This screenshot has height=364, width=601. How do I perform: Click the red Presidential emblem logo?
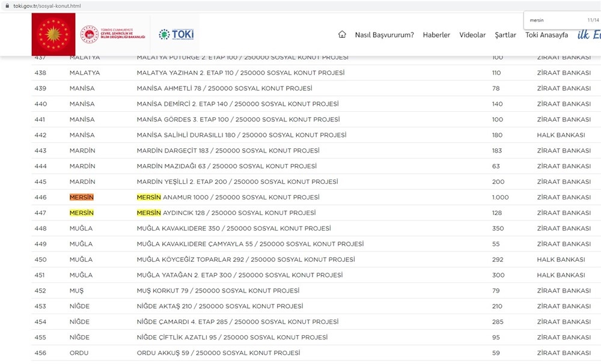point(53,35)
